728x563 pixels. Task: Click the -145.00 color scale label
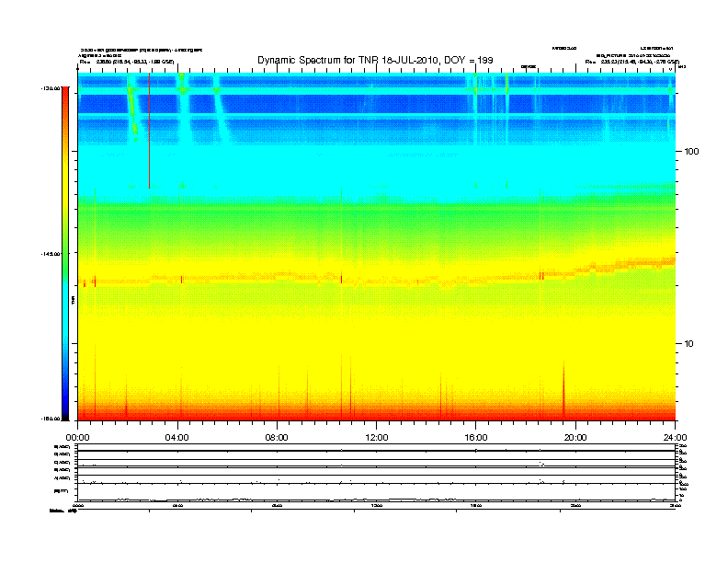coord(51,254)
